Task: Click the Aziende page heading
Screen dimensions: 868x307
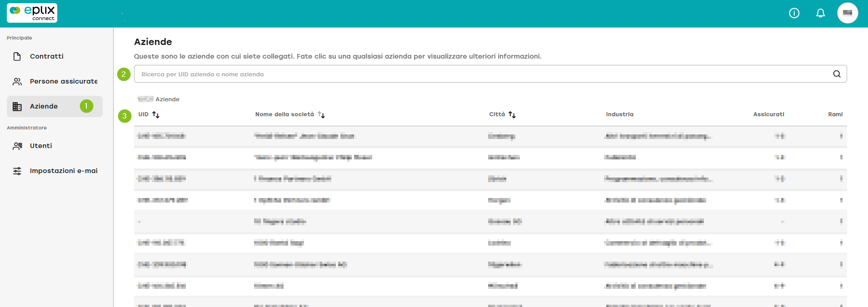Action: click(153, 42)
